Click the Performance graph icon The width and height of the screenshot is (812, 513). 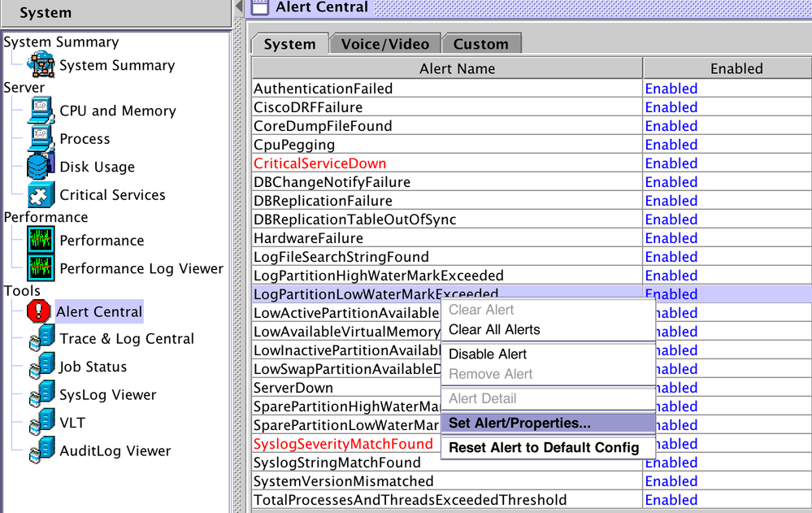point(41,240)
